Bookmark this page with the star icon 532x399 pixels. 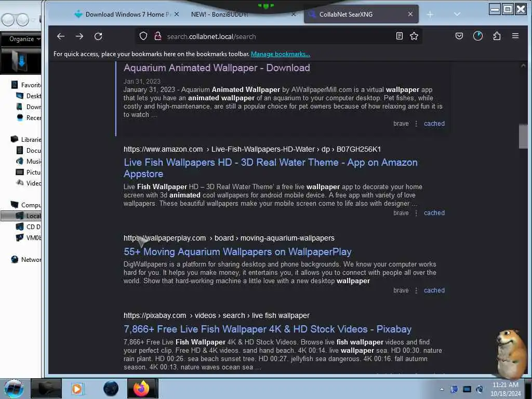(x=414, y=36)
